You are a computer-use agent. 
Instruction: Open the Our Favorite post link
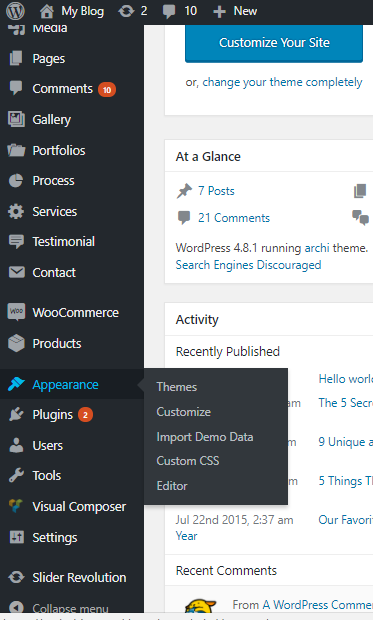tap(345, 519)
